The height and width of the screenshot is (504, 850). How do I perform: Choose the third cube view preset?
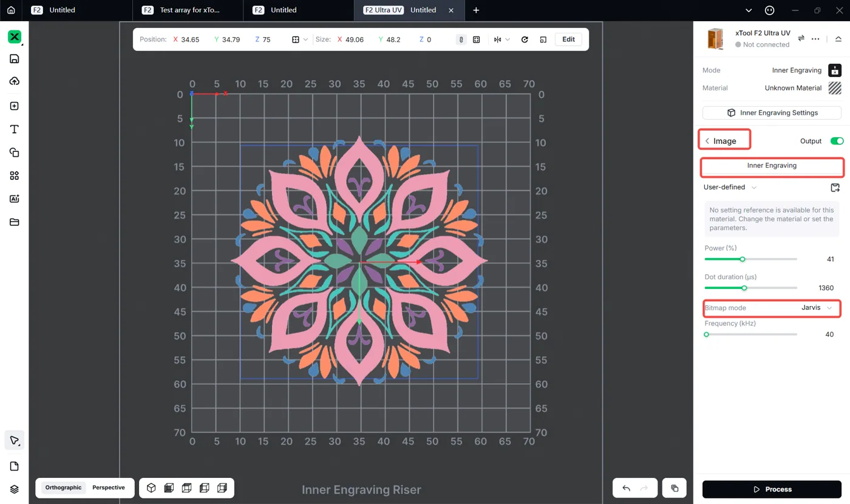(x=187, y=488)
